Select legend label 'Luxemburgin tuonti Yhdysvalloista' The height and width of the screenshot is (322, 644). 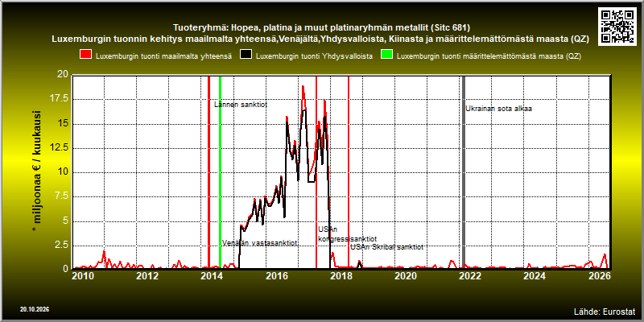pyautogui.click(x=314, y=56)
